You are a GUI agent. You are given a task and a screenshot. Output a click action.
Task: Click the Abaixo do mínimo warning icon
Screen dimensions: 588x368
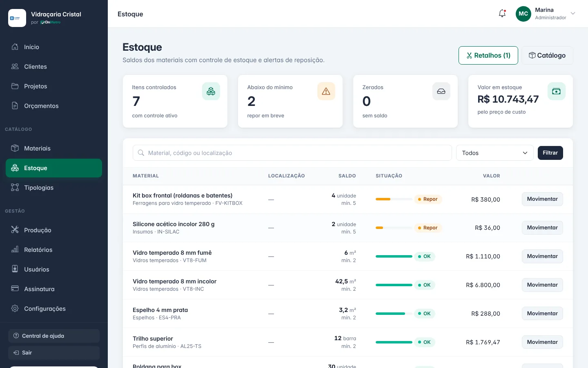326,91
